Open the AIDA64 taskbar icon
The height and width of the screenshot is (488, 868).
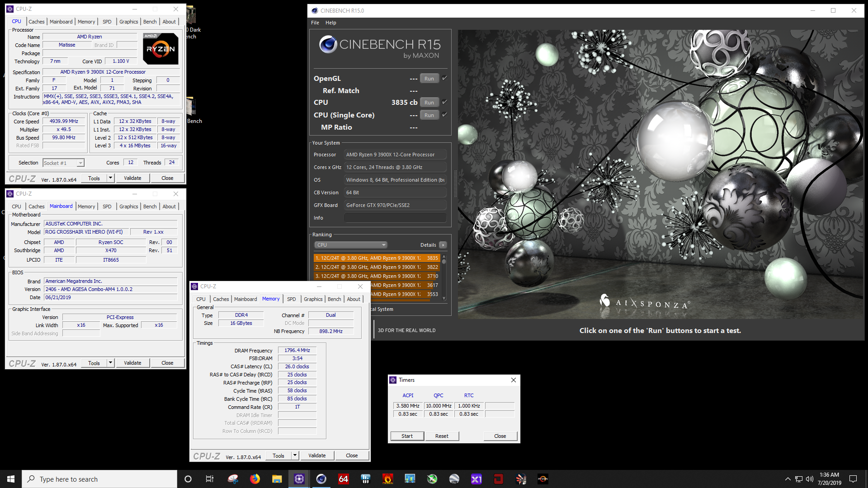[x=344, y=479]
